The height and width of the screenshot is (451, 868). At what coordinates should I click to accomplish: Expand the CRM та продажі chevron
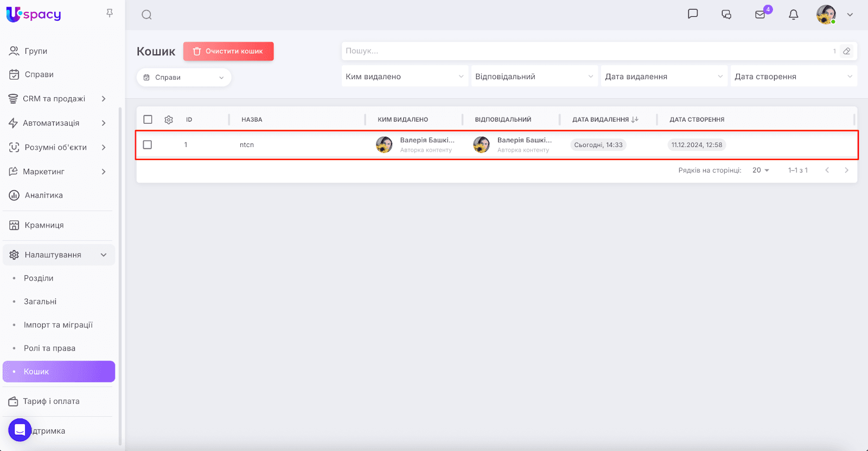point(104,99)
